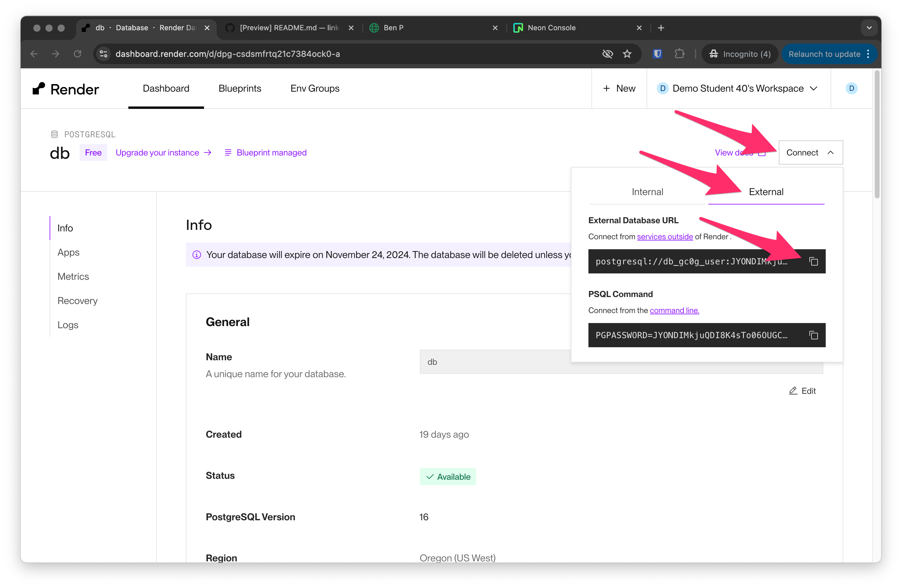Click the Render logo
The height and width of the screenshot is (588, 902).
(66, 89)
